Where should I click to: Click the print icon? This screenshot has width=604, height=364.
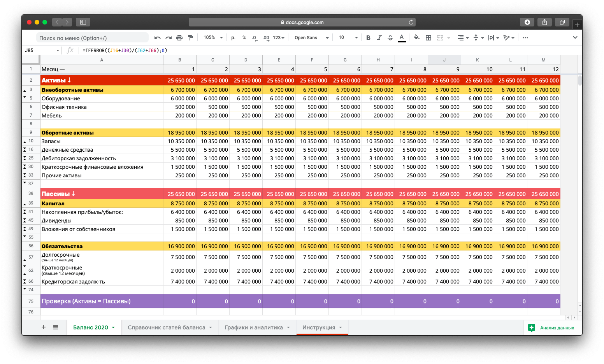(x=179, y=38)
